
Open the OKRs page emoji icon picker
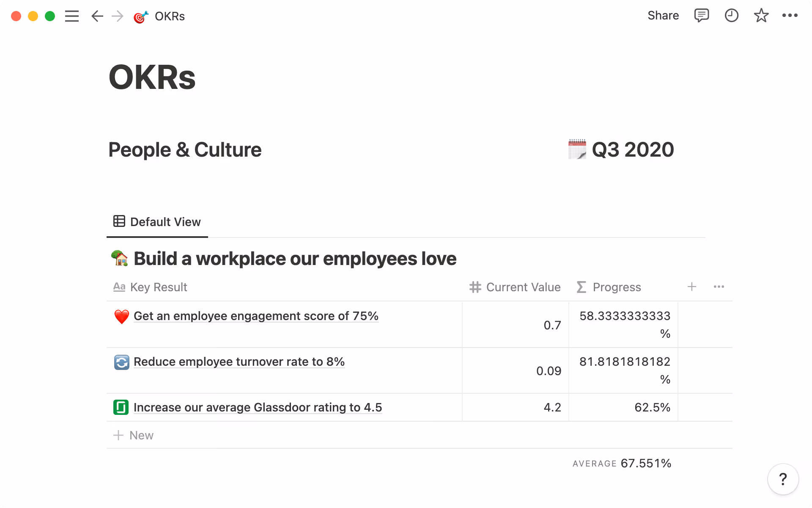tap(140, 16)
